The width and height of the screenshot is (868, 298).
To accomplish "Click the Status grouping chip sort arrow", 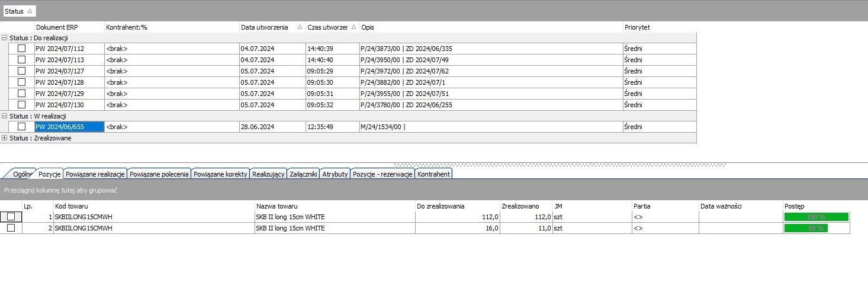I will pyautogui.click(x=30, y=11).
